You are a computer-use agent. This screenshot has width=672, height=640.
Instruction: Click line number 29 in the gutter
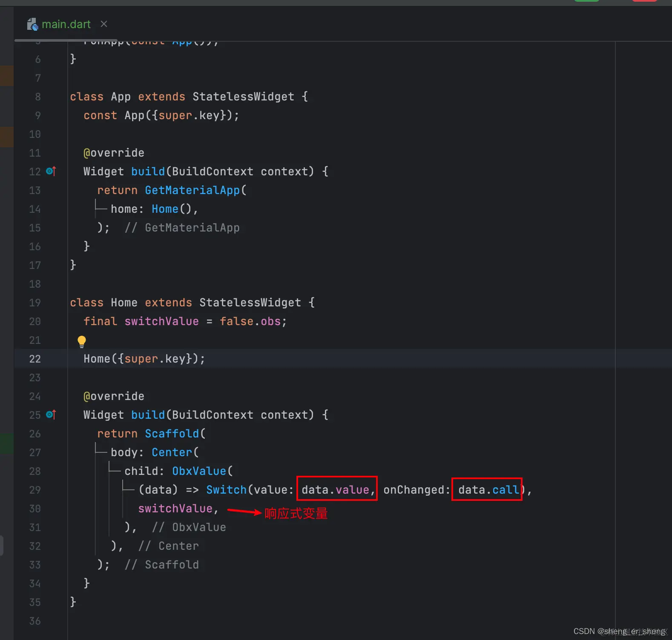35,490
